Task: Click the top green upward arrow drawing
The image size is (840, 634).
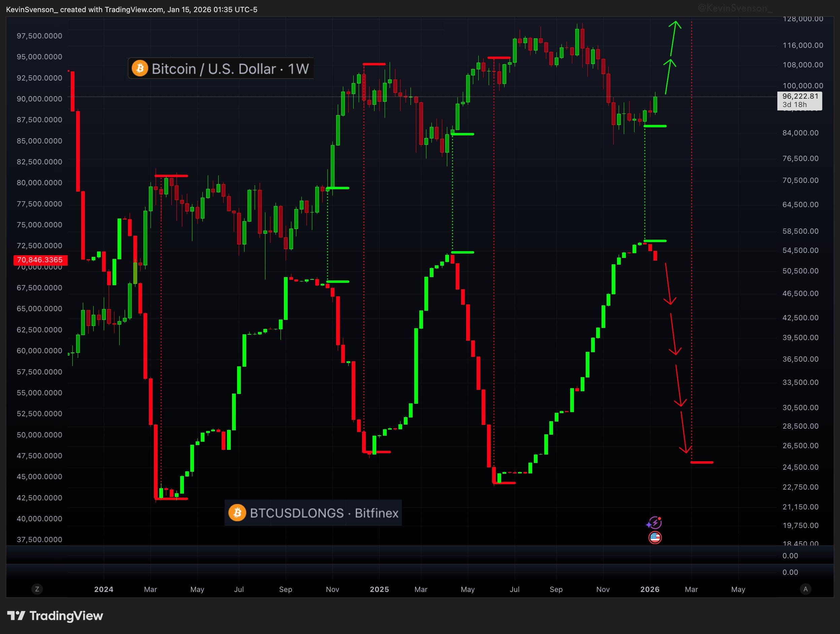Action: [673, 38]
